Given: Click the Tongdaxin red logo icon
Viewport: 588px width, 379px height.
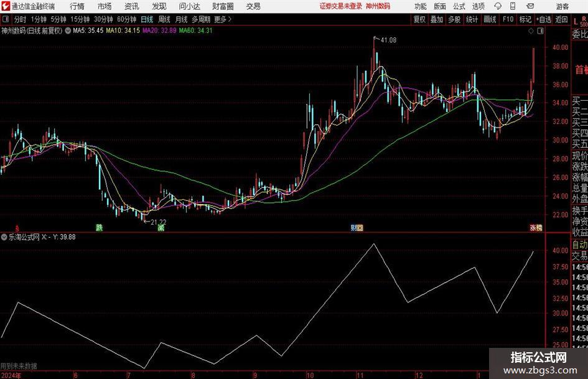Looking at the screenshot, I should click(6, 6).
